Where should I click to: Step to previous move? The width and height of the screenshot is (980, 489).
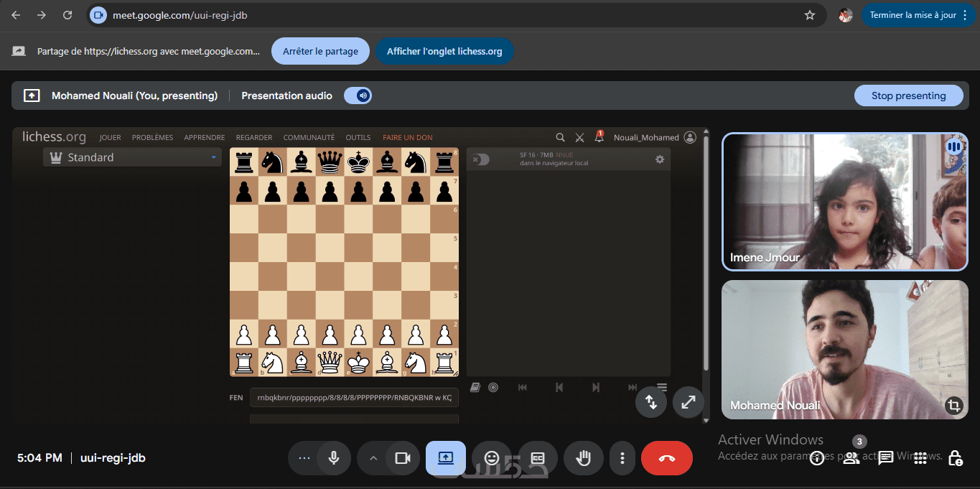pos(559,387)
